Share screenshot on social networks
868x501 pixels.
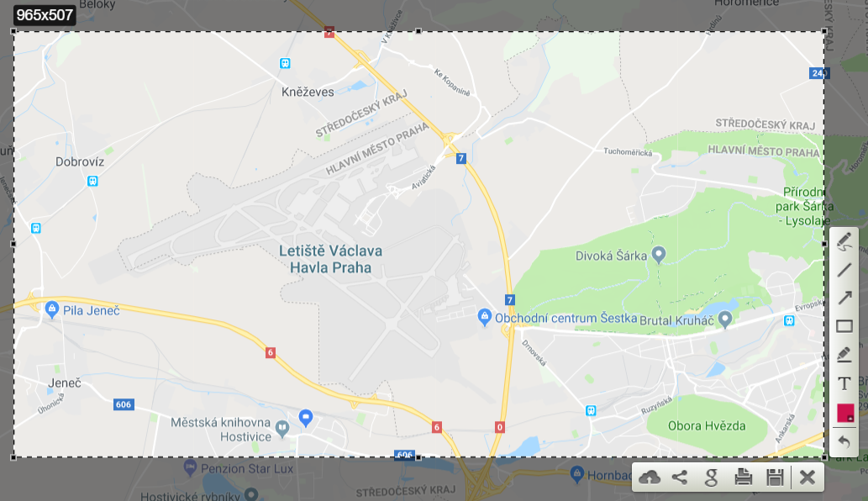[x=680, y=477]
